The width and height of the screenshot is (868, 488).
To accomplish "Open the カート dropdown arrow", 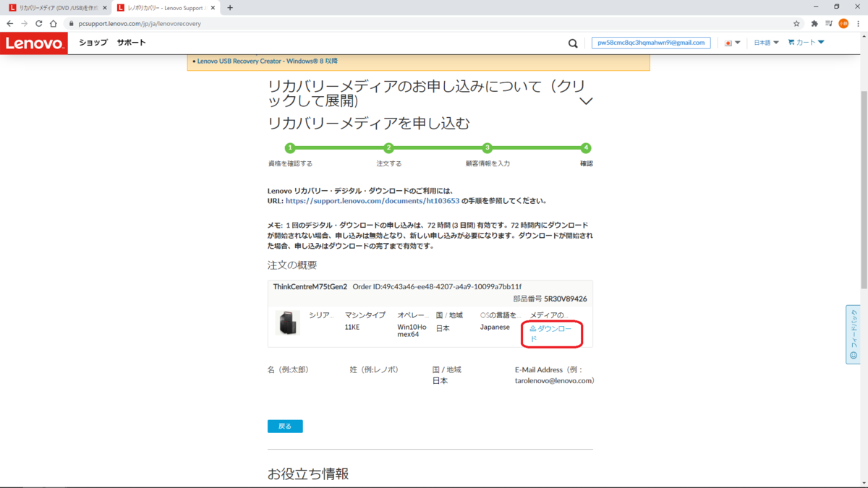I will pos(821,43).
